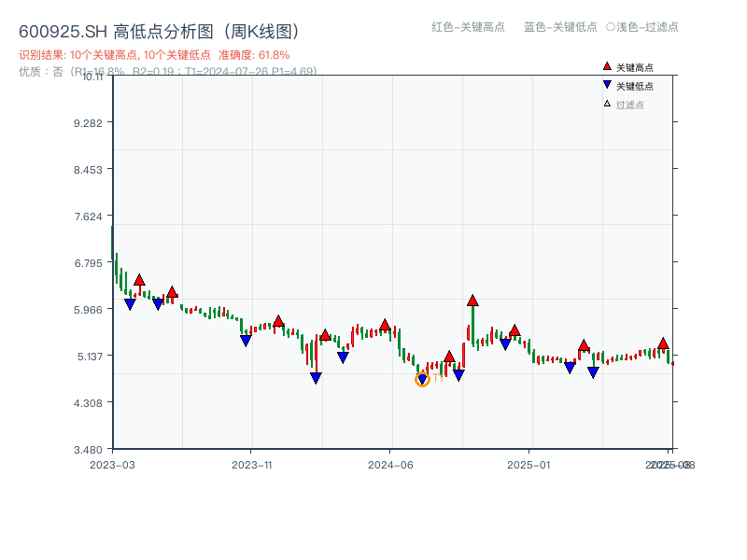Toggle the 关键低点 legend label
747x560 pixels.
tap(635, 86)
